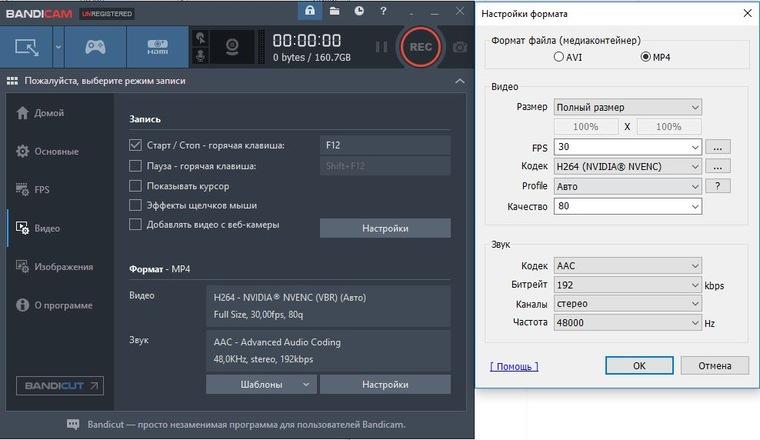Open the Битрейт 192 dropdown
The image size is (760, 440).
click(x=628, y=285)
